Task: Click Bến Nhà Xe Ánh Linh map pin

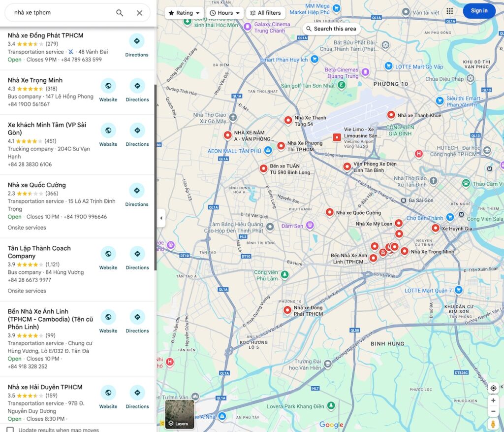Action: point(373,258)
